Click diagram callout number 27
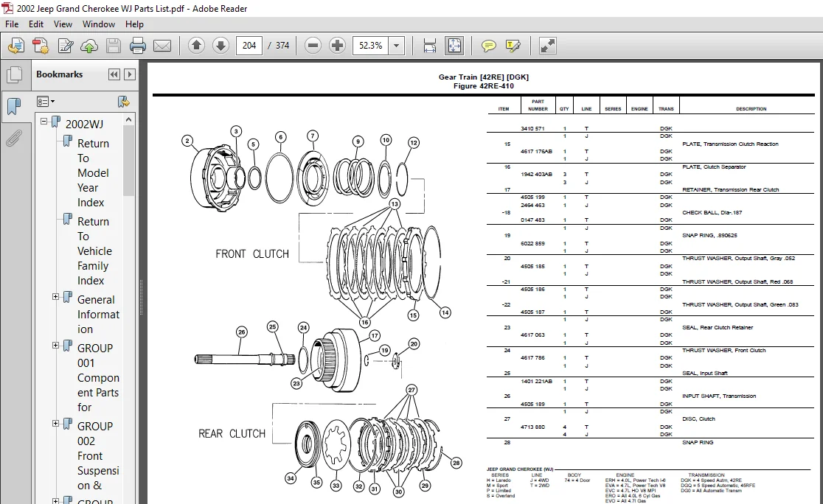 (x=411, y=390)
